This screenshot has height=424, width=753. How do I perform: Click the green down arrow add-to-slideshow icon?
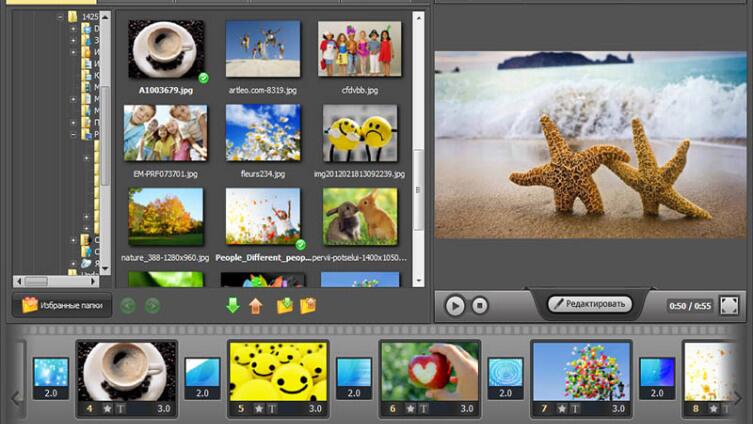click(x=233, y=306)
